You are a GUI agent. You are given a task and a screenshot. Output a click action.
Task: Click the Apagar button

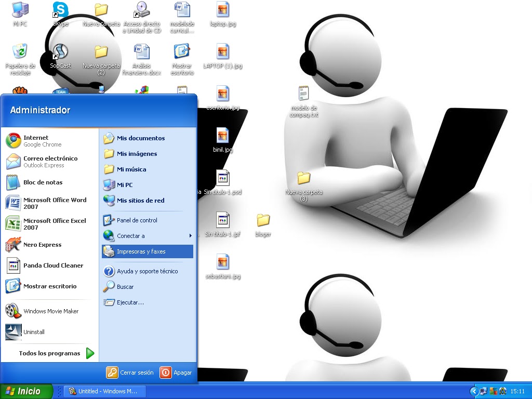point(176,372)
